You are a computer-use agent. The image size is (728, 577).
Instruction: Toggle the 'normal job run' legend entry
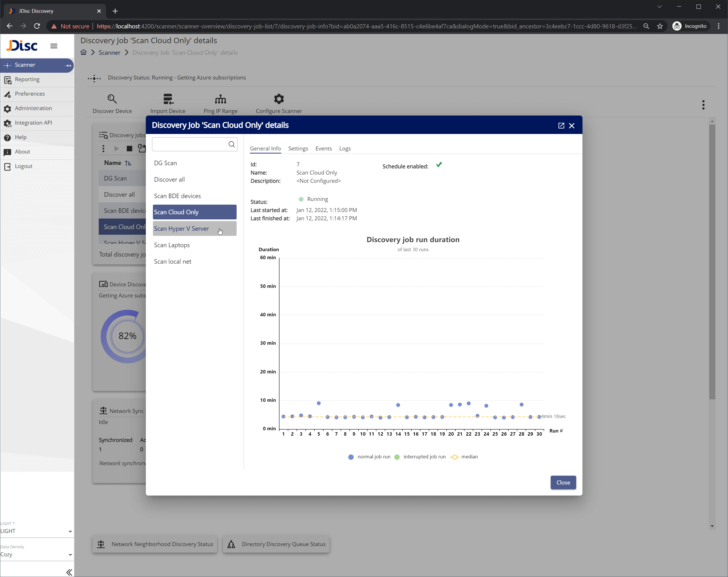[369, 457]
